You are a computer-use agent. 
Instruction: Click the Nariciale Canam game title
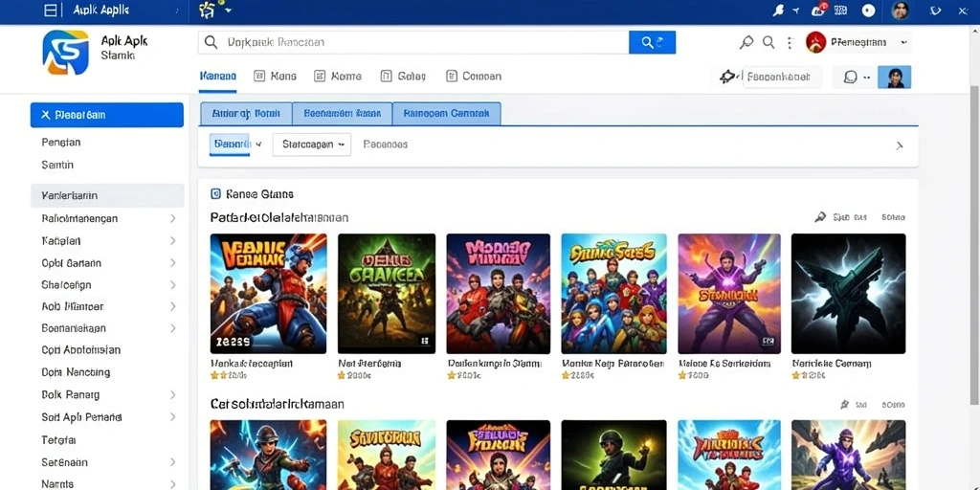tap(832, 363)
